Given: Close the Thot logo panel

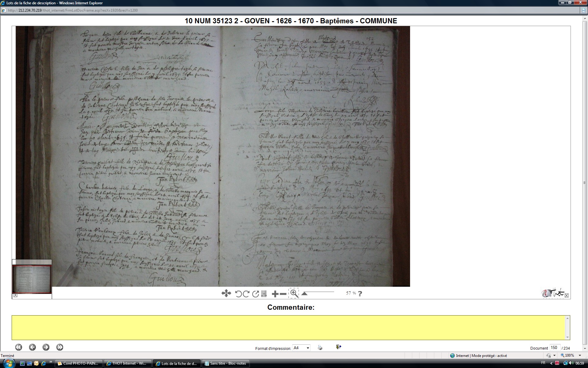Looking at the screenshot, I should click(567, 295).
